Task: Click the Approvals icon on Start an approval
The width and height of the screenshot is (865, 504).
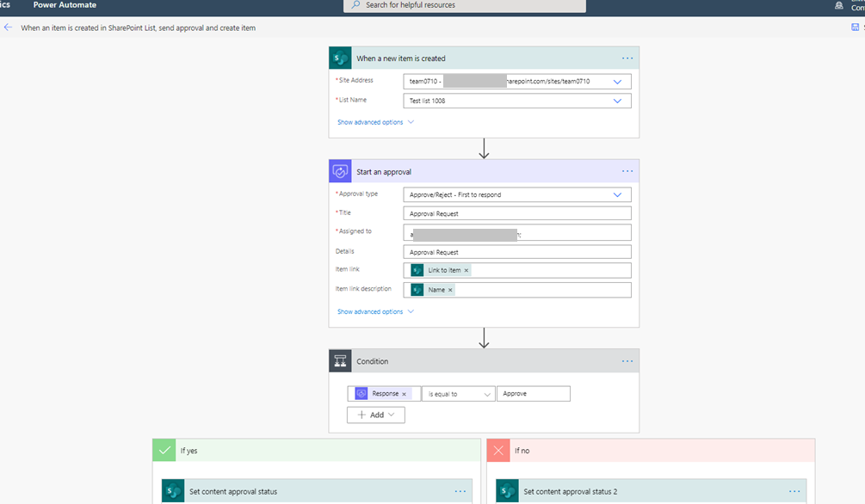Action: tap(340, 171)
